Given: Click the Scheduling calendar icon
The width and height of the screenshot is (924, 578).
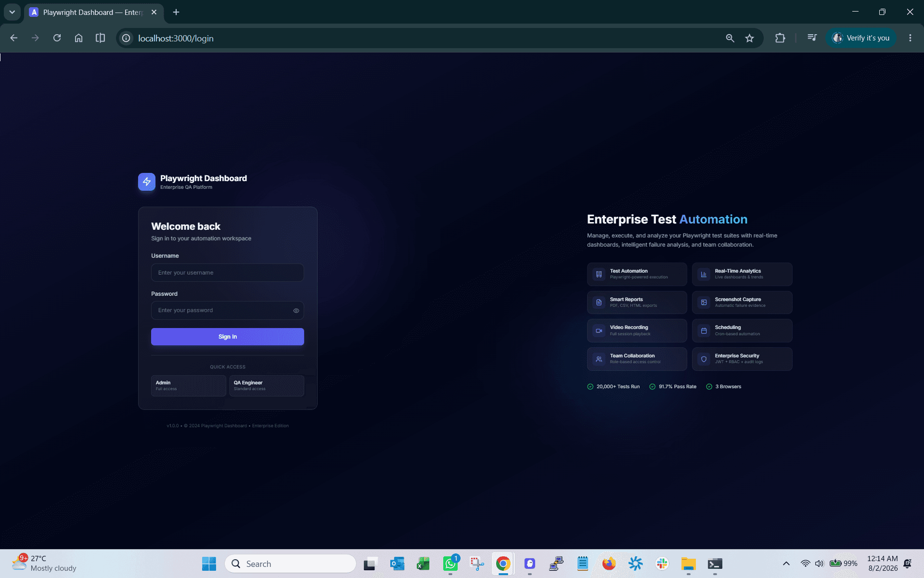Looking at the screenshot, I should coord(704,331).
